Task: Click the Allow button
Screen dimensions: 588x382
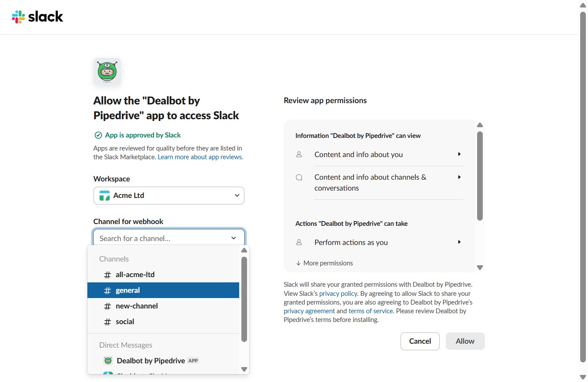Action: pyautogui.click(x=465, y=341)
